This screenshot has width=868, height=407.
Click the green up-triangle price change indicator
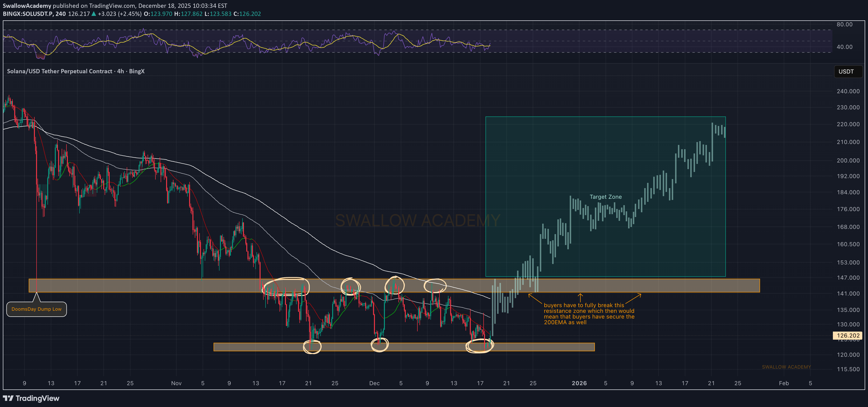94,14
